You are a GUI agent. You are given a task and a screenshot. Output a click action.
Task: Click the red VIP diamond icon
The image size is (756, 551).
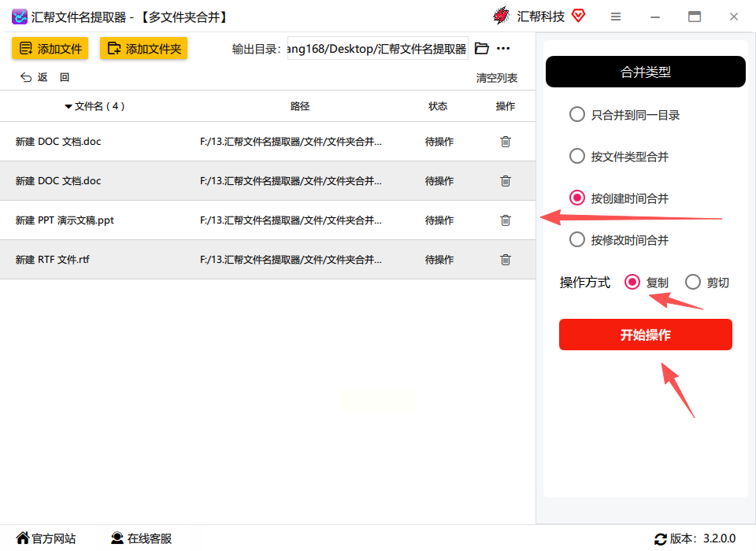578,16
